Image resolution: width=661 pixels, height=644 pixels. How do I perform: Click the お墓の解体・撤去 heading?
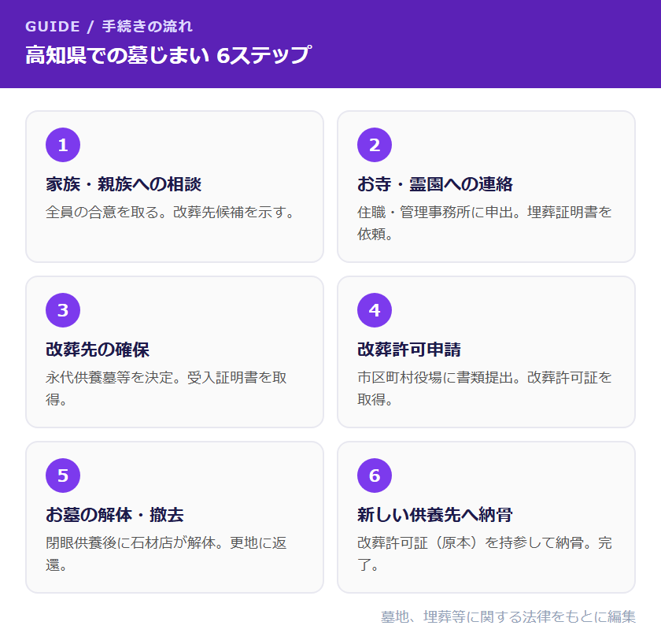pyautogui.click(x=115, y=515)
